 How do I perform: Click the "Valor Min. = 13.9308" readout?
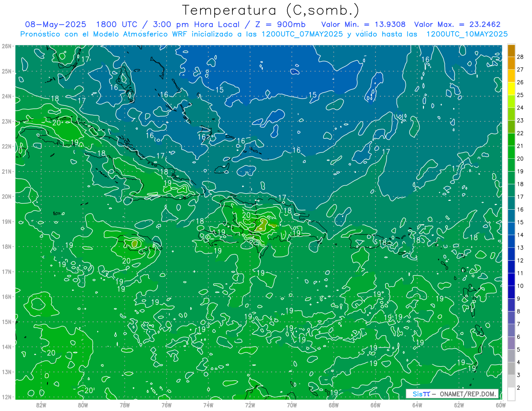pyautogui.click(x=364, y=24)
